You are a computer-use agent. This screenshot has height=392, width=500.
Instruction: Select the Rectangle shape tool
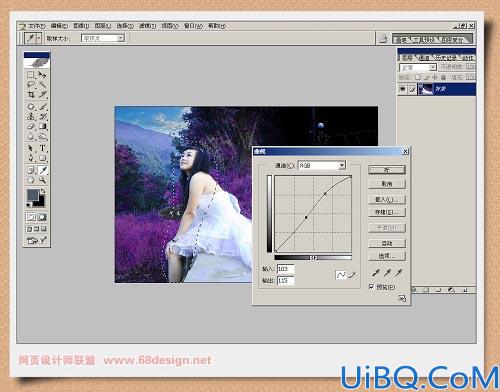click(42, 158)
